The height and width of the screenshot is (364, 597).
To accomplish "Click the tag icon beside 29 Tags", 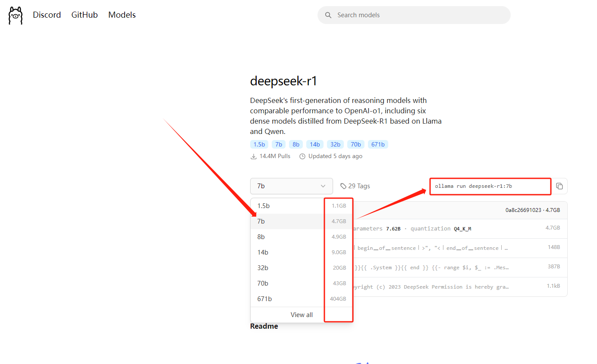I will 343,186.
